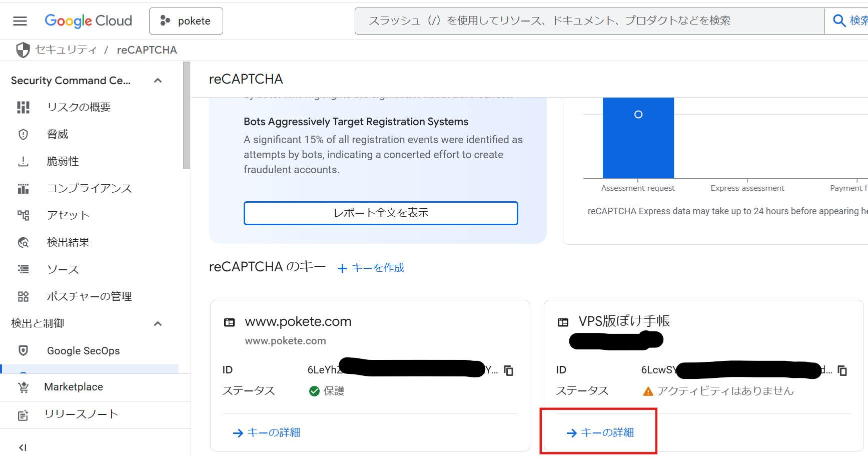Image resolution: width=868 pixels, height=457 pixels.
Task: Open the main navigation hamburger menu
Action: (x=20, y=21)
